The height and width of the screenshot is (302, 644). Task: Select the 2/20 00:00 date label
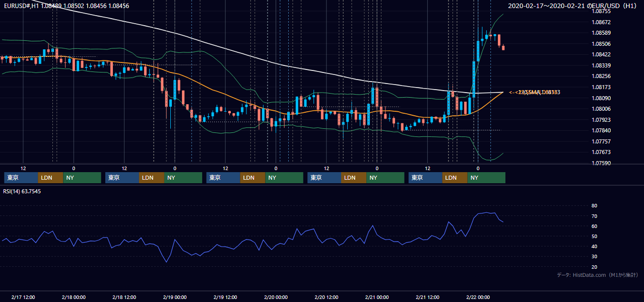(x=276, y=297)
